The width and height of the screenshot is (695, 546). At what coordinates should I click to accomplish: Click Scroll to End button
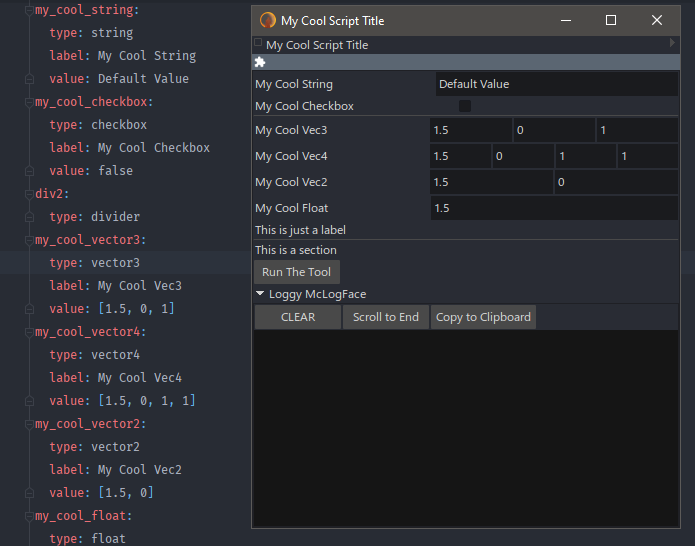point(386,317)
